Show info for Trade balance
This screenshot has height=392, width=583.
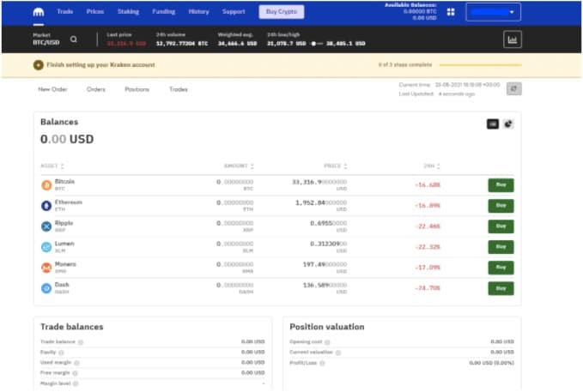point(81,342)
